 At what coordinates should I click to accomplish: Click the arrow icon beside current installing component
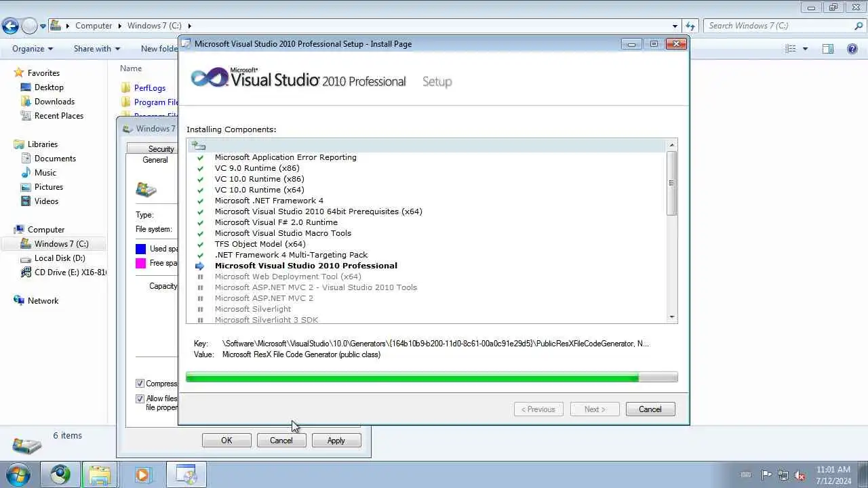[x=200, y=266]
